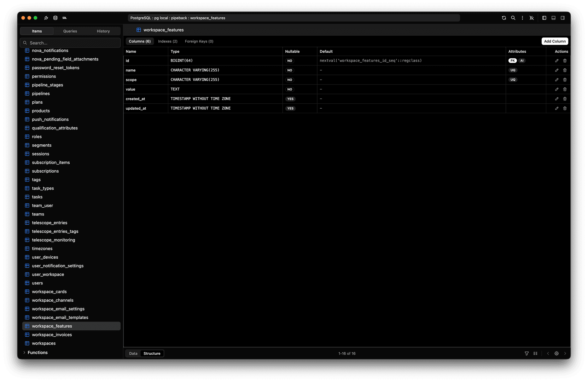The image size is (588, 382).
Task: Open the History tab in sidebar
Action: (x=103, y=31)
